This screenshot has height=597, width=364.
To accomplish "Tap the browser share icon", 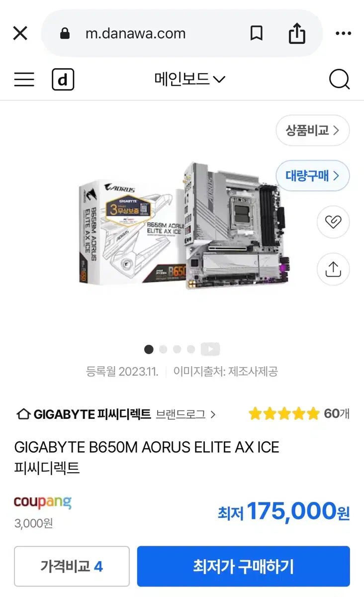I will [x=297, y=33].
